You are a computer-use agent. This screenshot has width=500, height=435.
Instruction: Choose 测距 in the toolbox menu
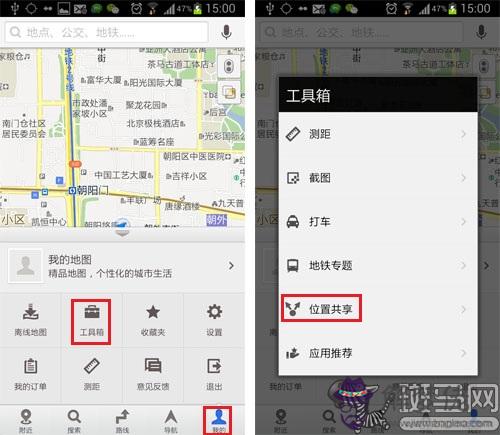click(x=378, y=134)
